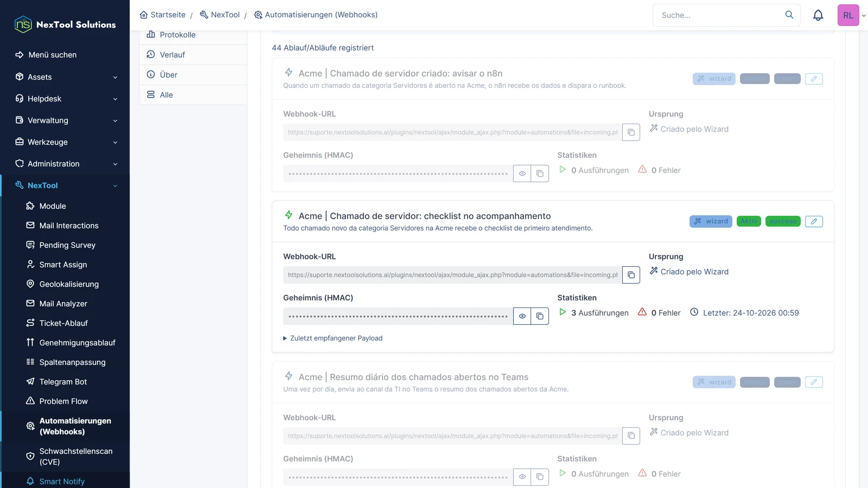Switch to the Alle tab
The width and height of the screenshot is (868, 488).
pos(193,95)
